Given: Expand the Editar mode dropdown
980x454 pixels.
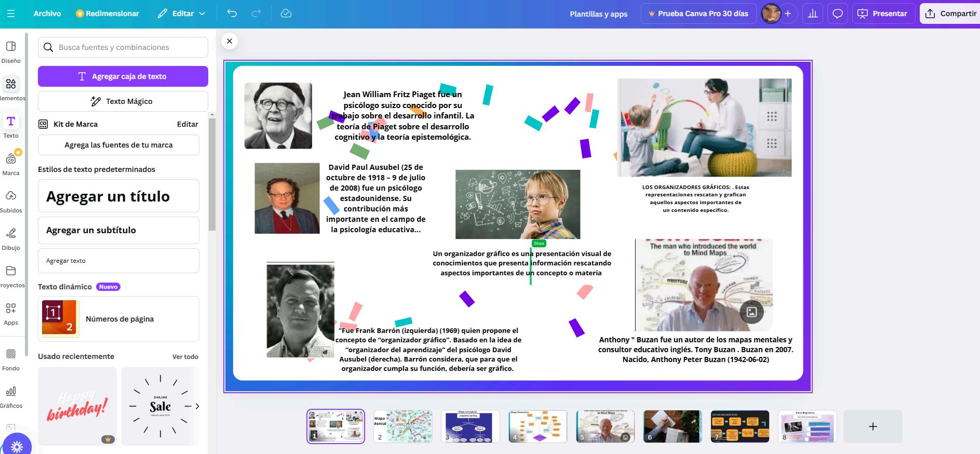Looking at the screenshot, I should [182, 14].
